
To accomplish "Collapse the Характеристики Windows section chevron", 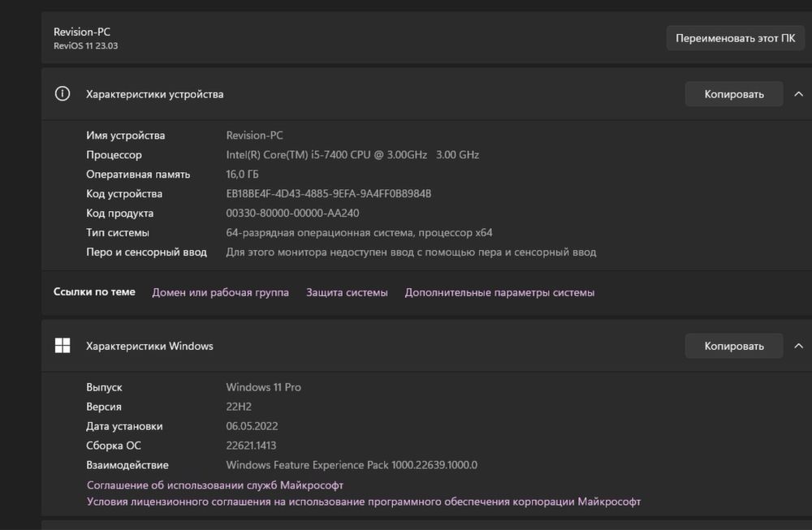I will point(799,346).
